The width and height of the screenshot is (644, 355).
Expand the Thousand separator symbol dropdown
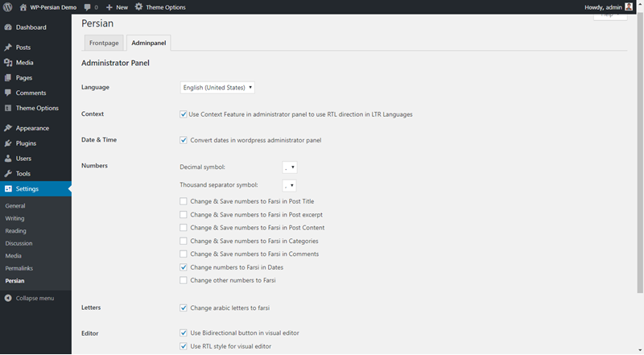click(x=290, y=185)
